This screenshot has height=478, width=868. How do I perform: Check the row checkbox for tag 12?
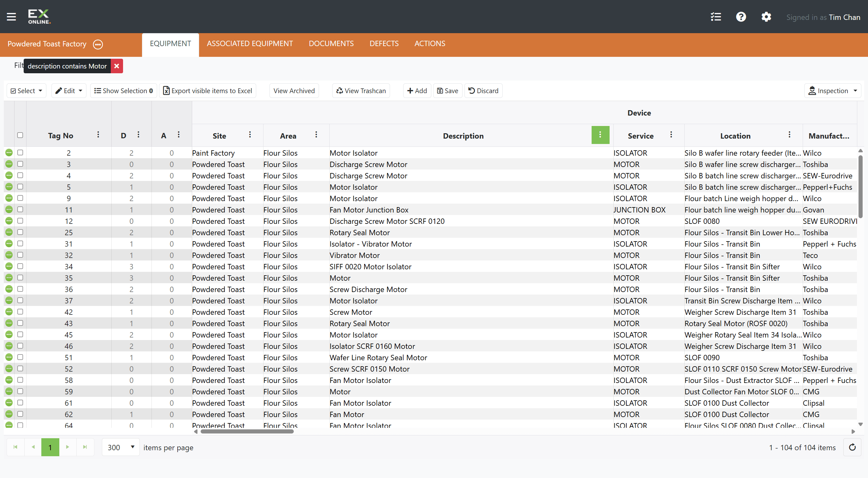pos(20,221)
